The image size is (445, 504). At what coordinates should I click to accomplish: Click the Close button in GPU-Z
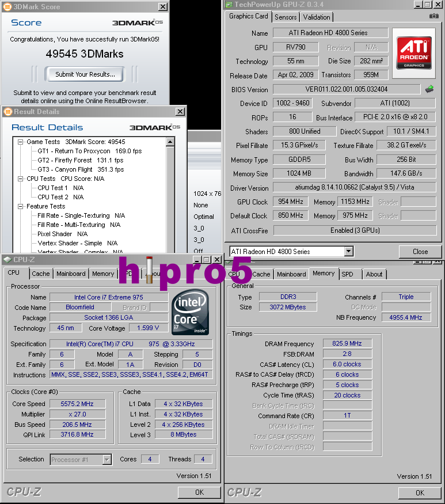(x=420, y=252)
